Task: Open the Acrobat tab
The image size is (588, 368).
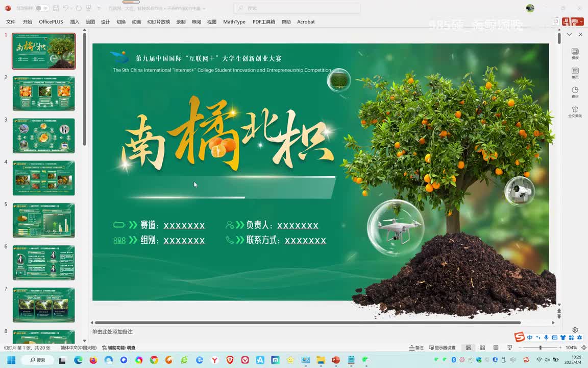Action: 306,22
